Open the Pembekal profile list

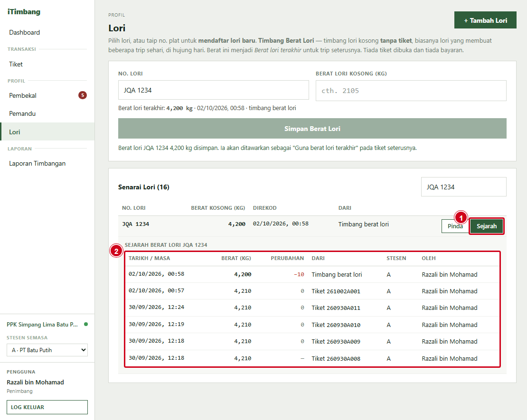click(22, 95)
